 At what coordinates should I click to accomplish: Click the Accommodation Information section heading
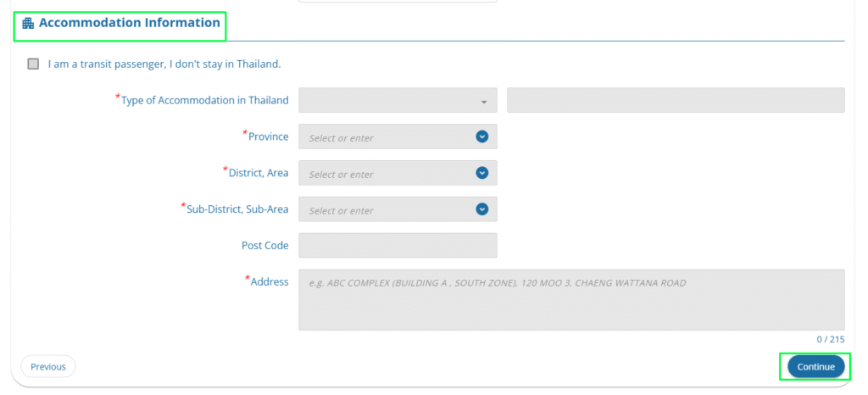click(129, 24)
